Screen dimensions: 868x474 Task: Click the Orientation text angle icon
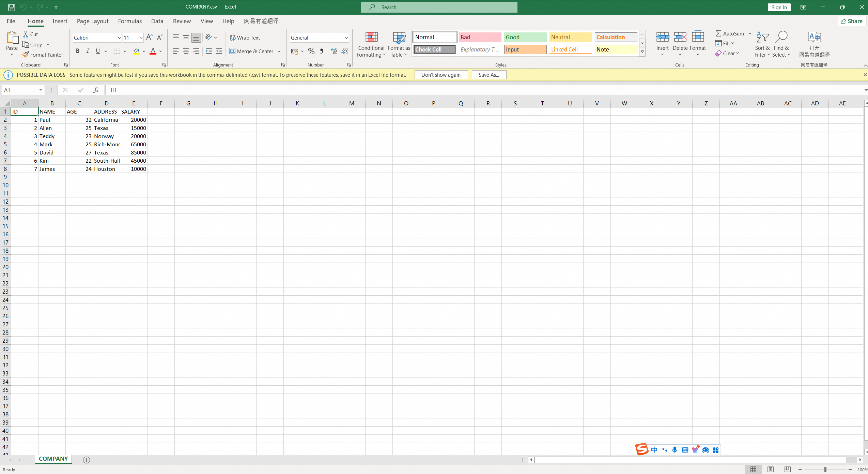click(209, 37)
